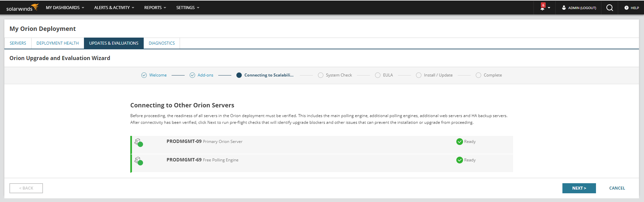Switch to the Deployment Health tab

pyautogui.click(x=58, y=43)
